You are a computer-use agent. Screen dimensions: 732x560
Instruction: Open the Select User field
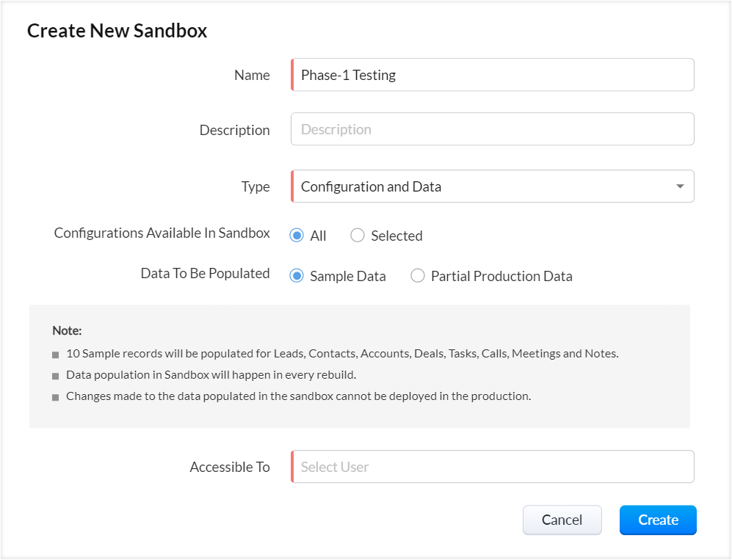click(x=492, y=467)
